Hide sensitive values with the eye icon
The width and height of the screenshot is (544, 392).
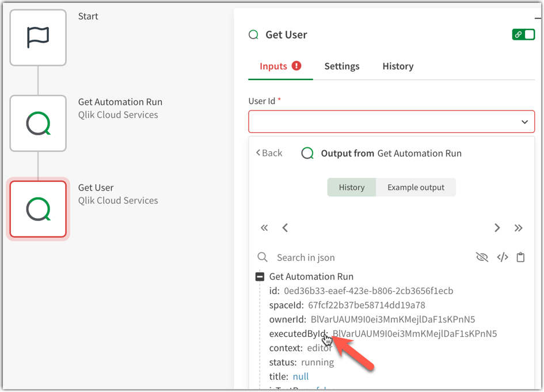(482, 257)
